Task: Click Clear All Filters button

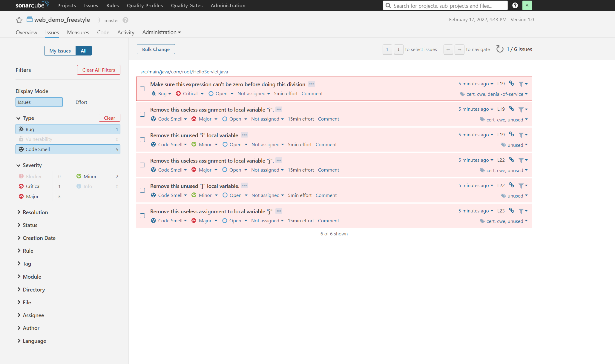Action: (99, 70)
